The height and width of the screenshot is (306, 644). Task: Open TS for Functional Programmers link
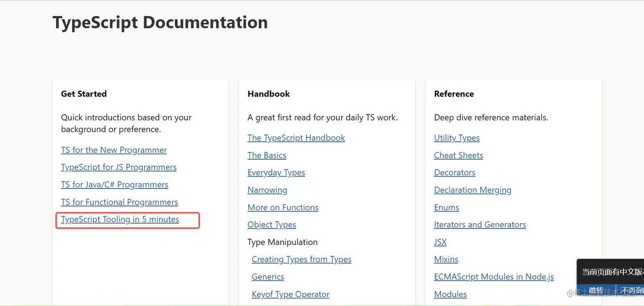point(119,202)
